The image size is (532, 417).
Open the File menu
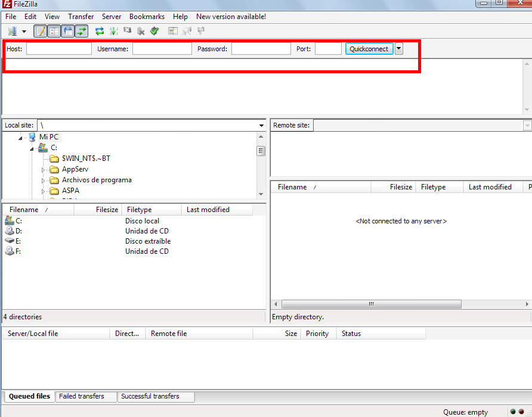click(11, 17)
